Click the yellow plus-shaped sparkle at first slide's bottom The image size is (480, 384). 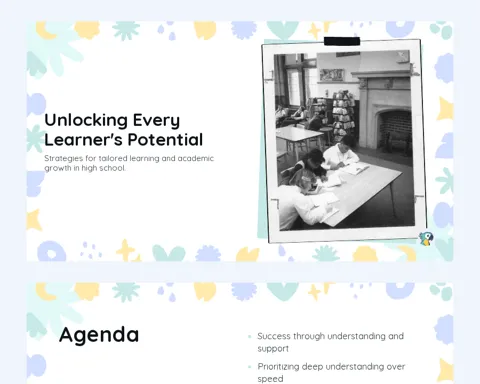point(125,250)
